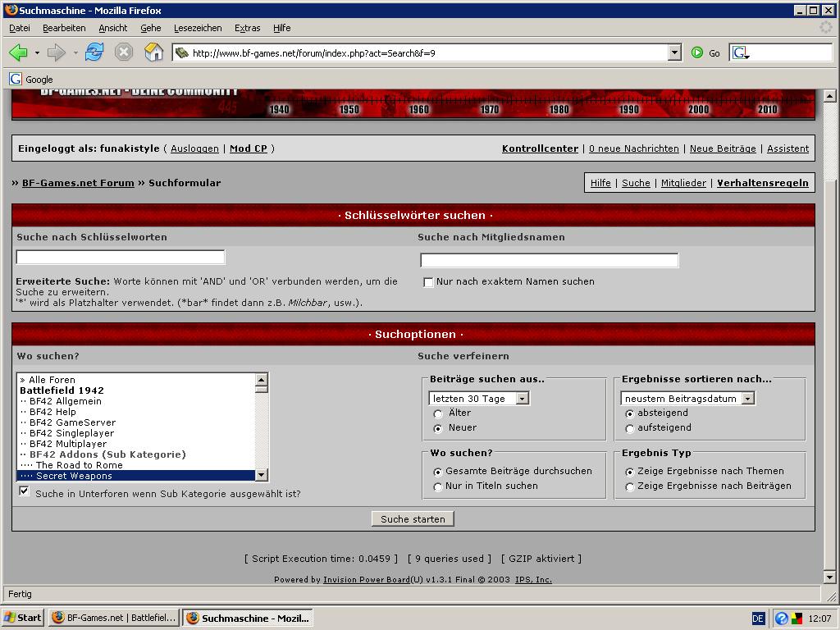Open the Assistent link
The image size is (840, 630).
(x=787, y=148)
